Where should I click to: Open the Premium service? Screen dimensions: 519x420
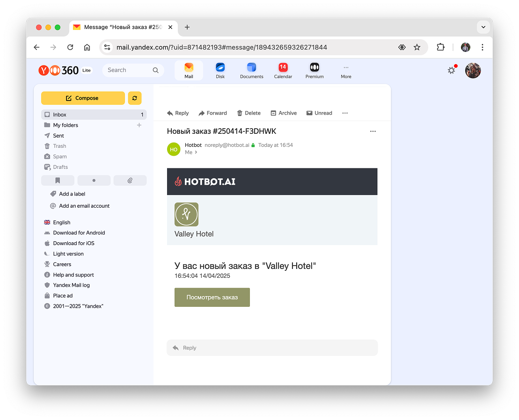pyautogui.click(x=314, y=71)
